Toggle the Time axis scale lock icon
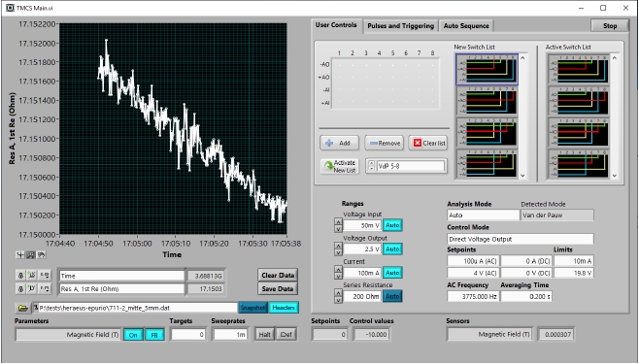This screenshot has height=364, width=639. click(20, 276)
